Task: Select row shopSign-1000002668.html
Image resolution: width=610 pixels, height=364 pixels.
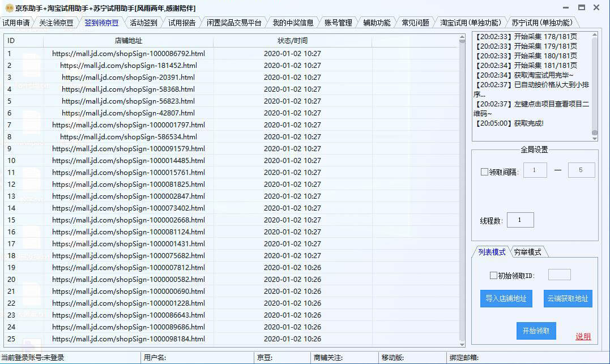Action: [x=231, y=220]
